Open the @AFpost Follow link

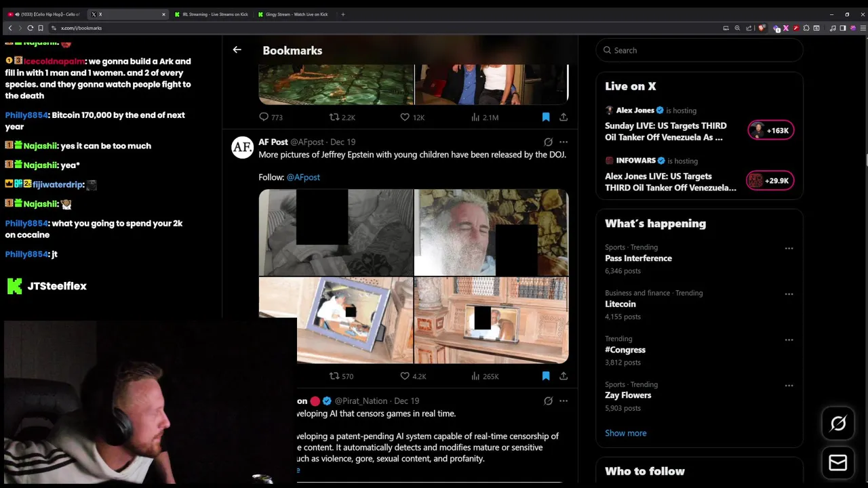pos(303,177)
